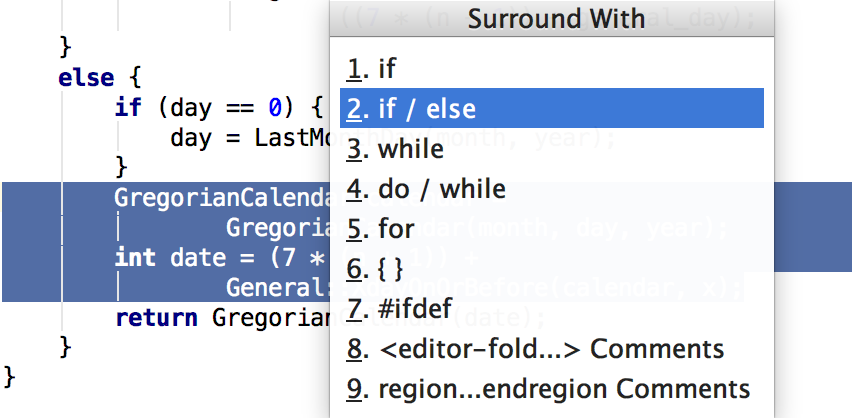Select the "1. if" surround option
Viewport: 852px width, 418px height.
click(372, 69)
